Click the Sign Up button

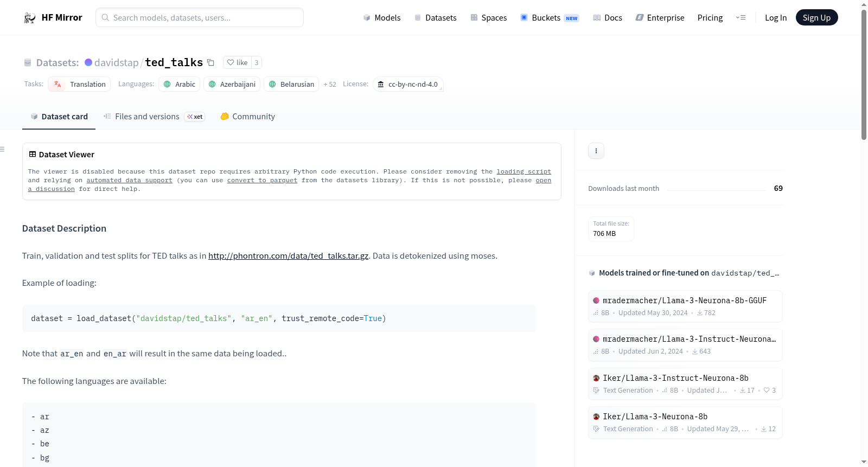click(816, 17)
